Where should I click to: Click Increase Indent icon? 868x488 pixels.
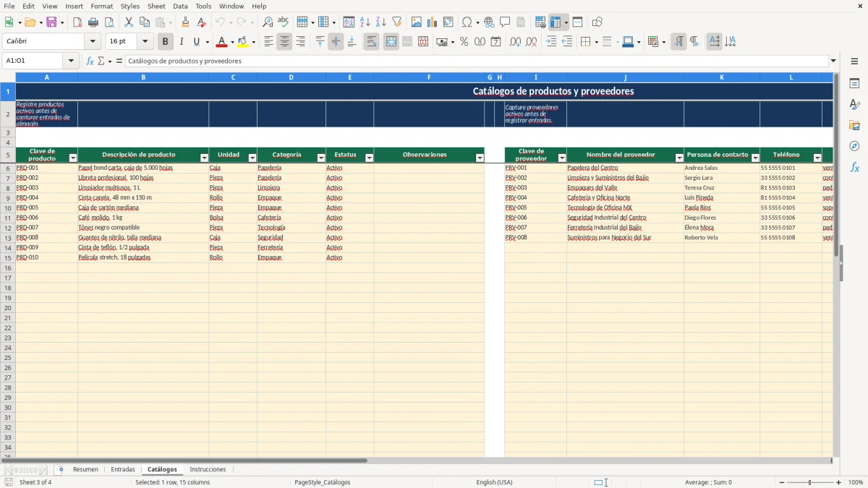(551, 42)
